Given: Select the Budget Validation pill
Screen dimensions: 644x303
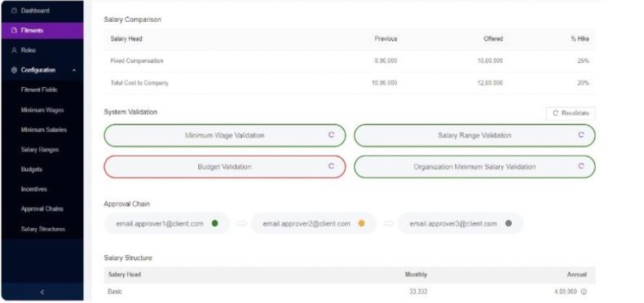Looking at the screenshot, I should 225,167.
